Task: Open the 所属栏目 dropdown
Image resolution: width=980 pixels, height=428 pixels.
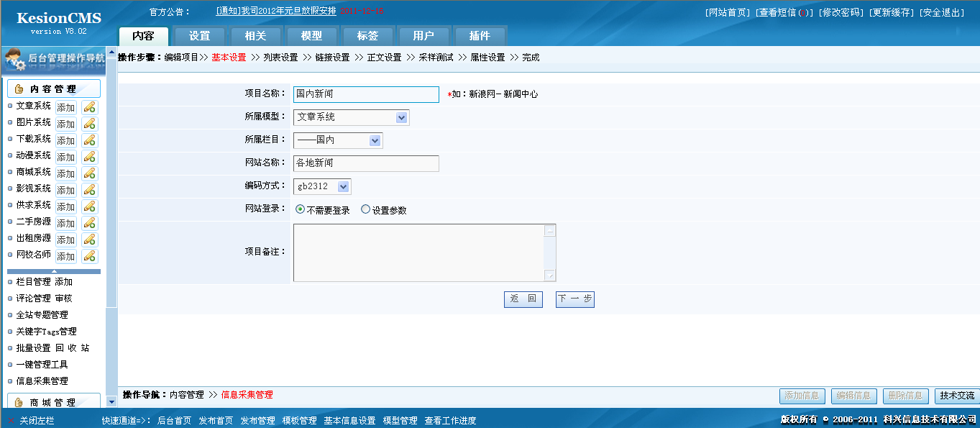Action: 375,140
